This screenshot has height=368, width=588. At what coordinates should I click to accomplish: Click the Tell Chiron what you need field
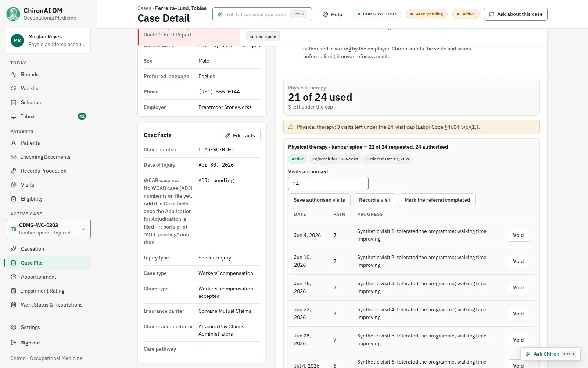pyautogui.click(x=262, y=14)
